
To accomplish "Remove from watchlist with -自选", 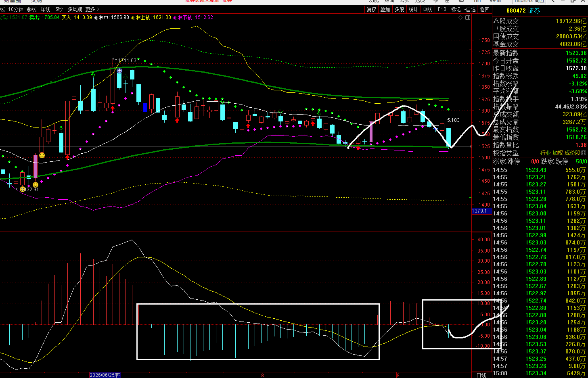I will coord(470,9).
